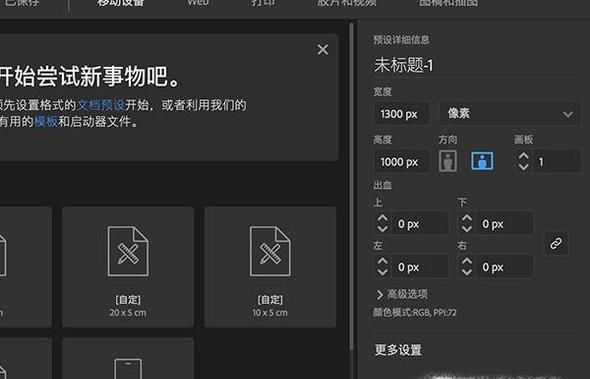The width and height of the screenshot is (590, 379).
Task: Click the 更多设置 button
Action: [x=398, y=350]
